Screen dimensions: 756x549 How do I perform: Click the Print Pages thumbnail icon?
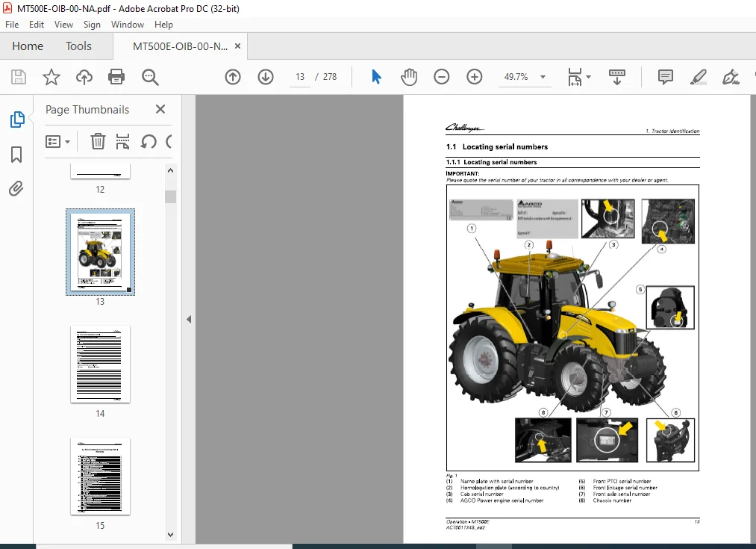click(122, 142)
